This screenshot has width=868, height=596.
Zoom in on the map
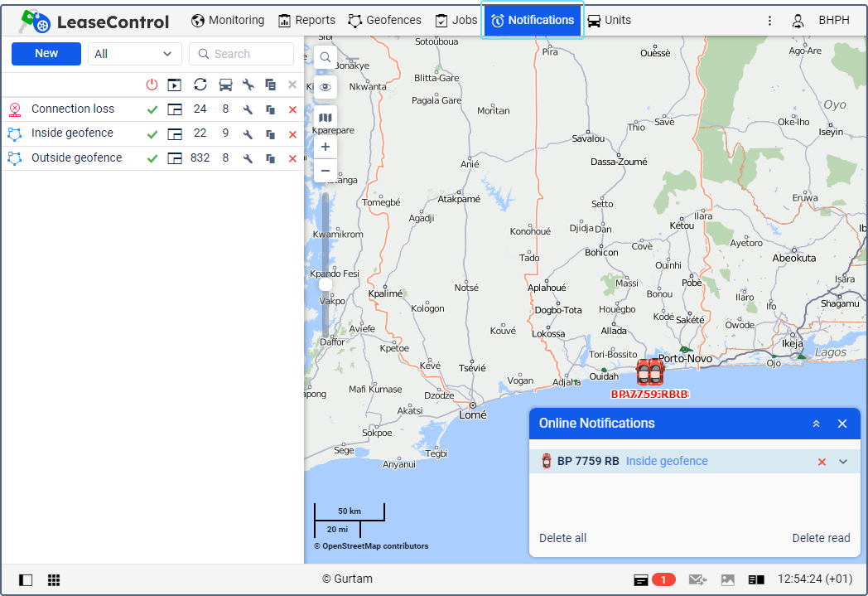[x=325, y=147]
